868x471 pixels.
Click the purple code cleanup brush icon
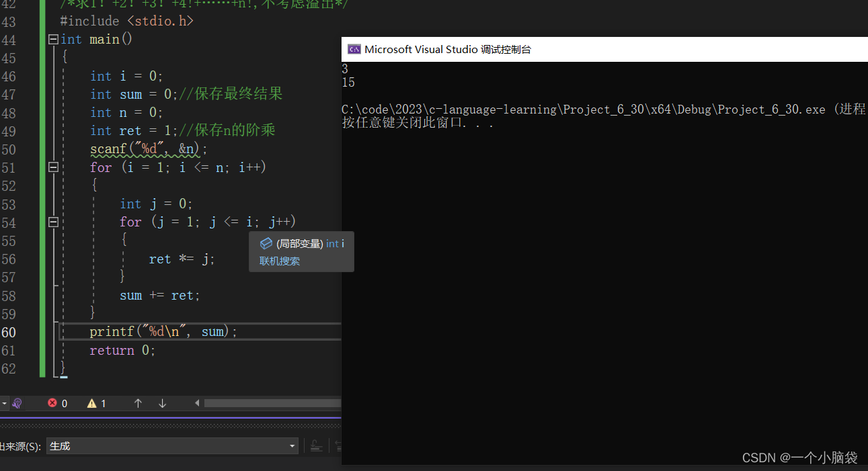click(17, 403)
